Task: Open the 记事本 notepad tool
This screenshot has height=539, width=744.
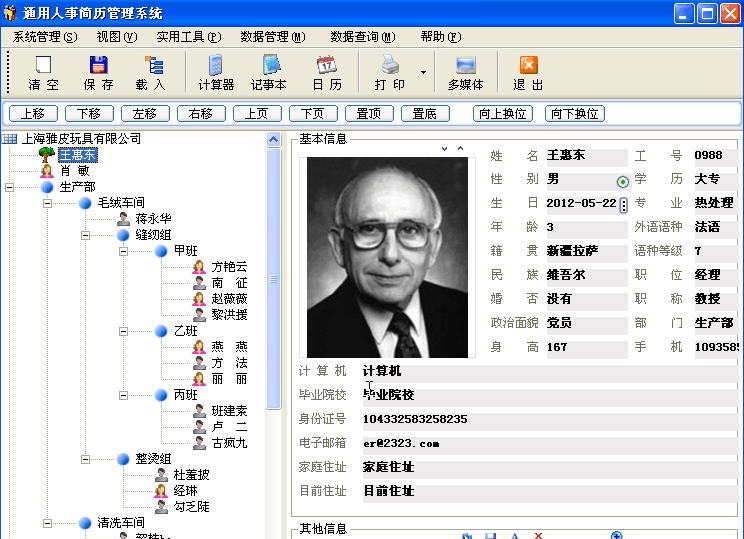Action: [270, 65]
